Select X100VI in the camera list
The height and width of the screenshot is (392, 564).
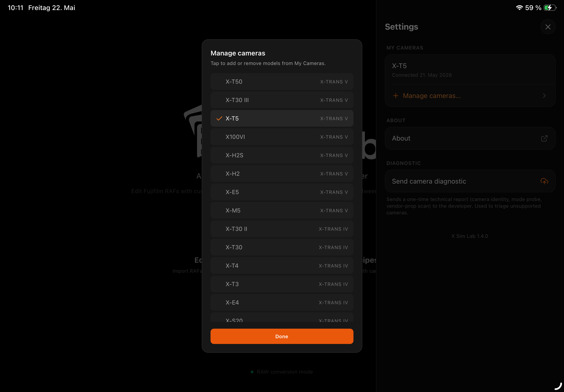[282, 137]
